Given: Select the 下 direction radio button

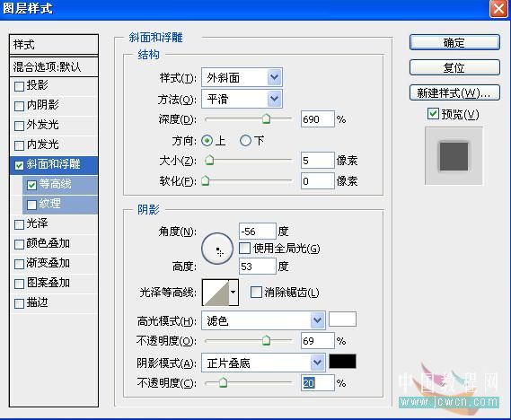Looking at the screenshot, I should coord(245,141).
